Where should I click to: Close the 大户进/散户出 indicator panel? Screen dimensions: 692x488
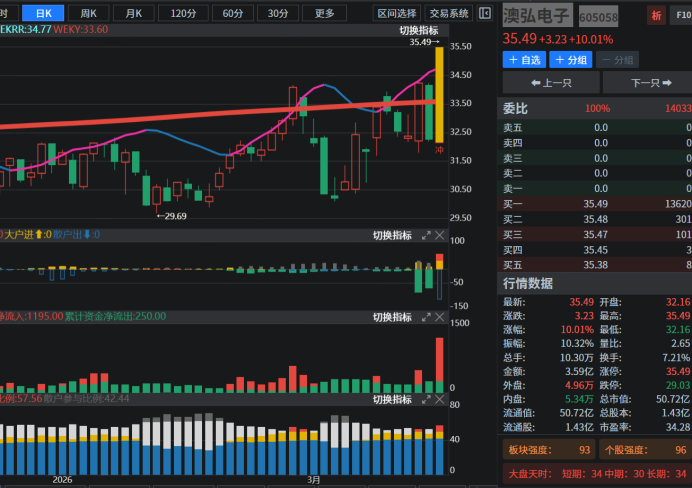pos(439,235)
